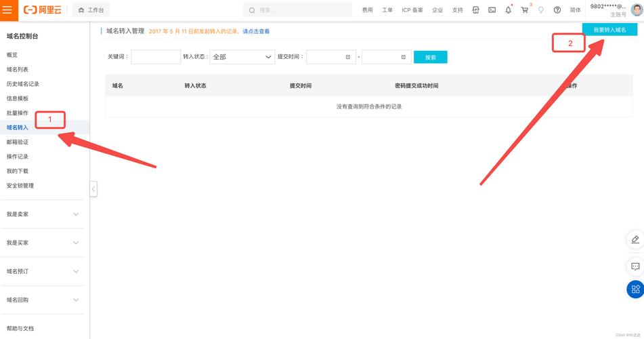Click the Cloud Shell terminal icon
The height and width of the screenshot is (339, 644).
(492, 10)
